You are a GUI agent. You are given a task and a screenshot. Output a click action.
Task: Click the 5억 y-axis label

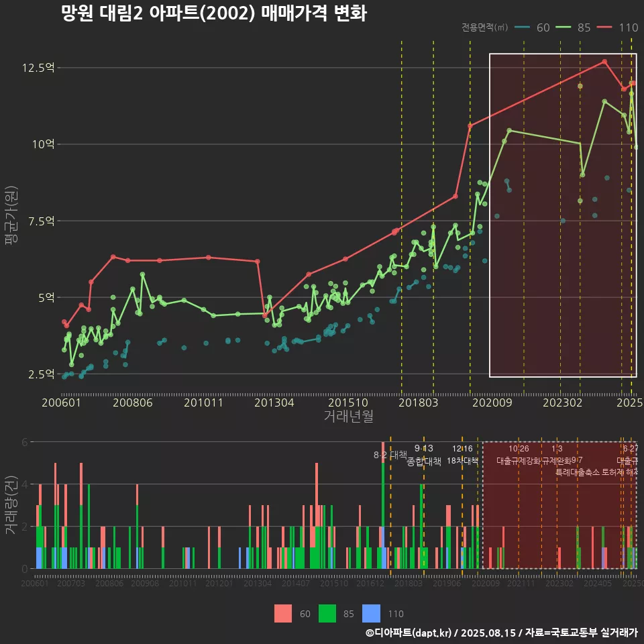pos(46,297)
